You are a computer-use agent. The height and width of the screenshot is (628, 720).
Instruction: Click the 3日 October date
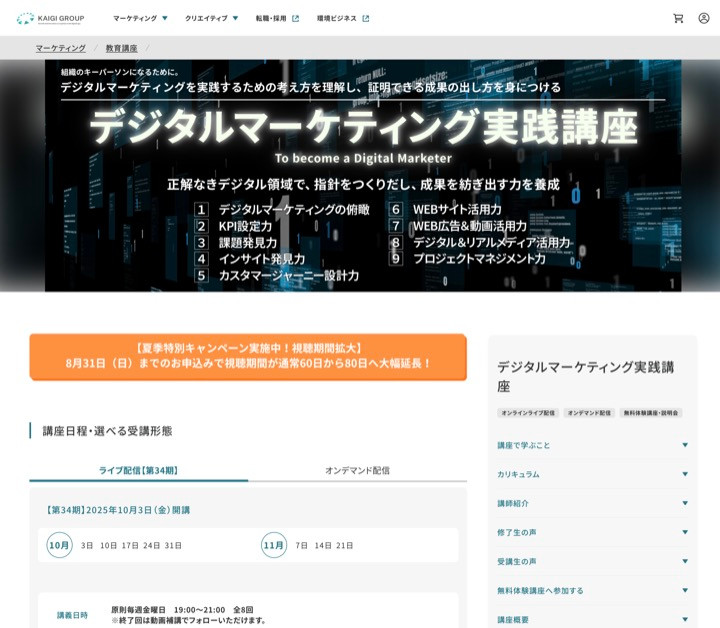coord(87,545)
